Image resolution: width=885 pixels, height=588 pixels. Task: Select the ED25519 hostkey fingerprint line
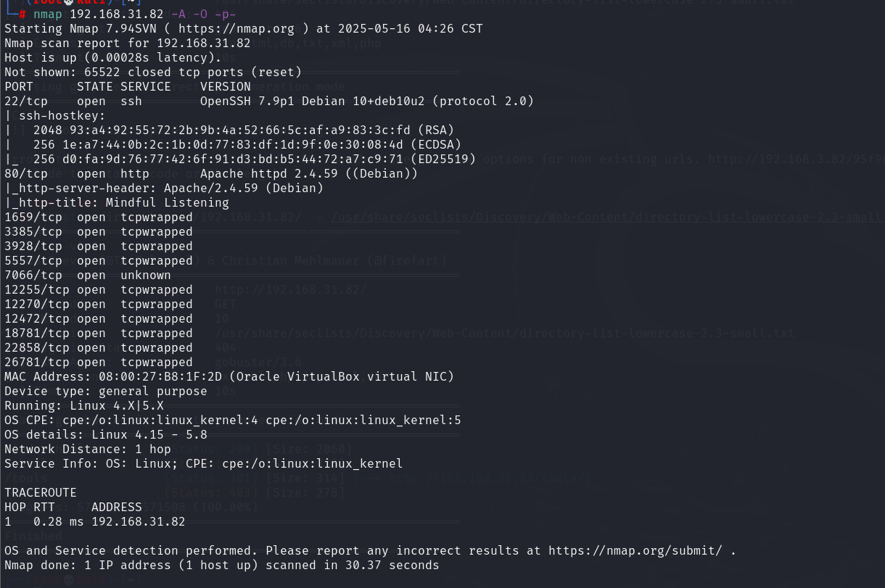240,159
